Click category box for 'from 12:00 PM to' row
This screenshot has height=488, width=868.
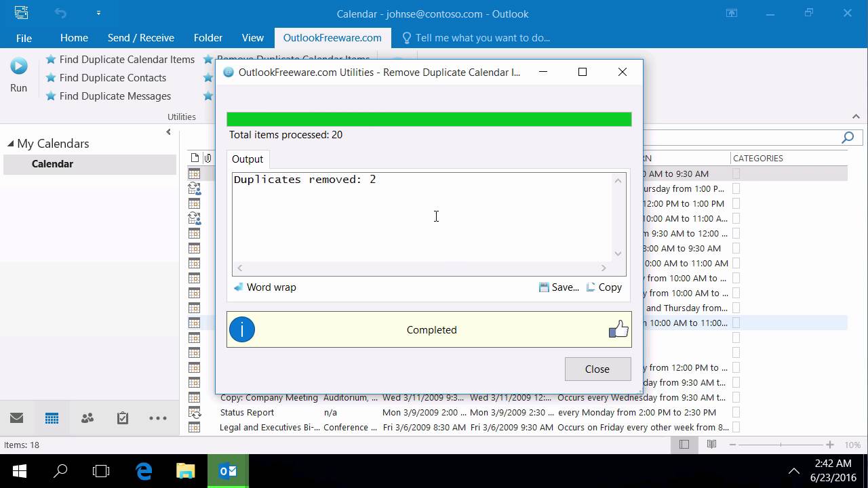tap(736, 367)
